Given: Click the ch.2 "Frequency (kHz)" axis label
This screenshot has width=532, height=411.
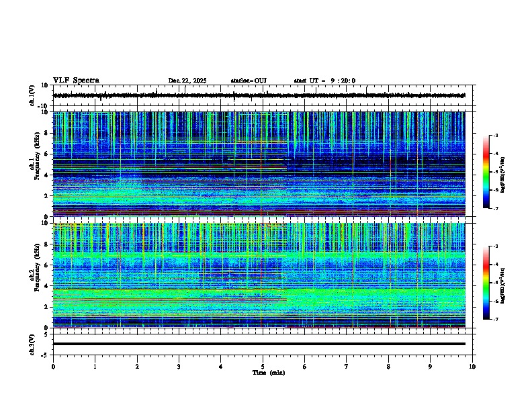Looking at the screenshot, I should coord(37,267).
